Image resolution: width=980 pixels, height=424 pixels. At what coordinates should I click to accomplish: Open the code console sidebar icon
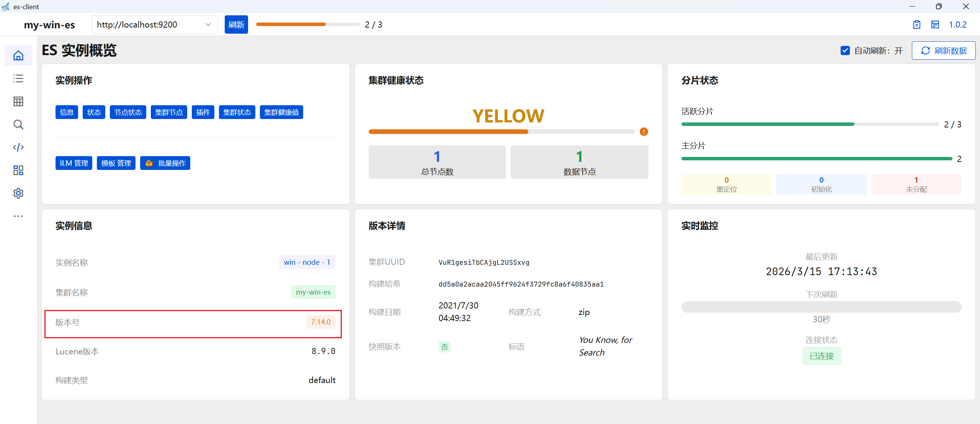[x=18, y=147]
